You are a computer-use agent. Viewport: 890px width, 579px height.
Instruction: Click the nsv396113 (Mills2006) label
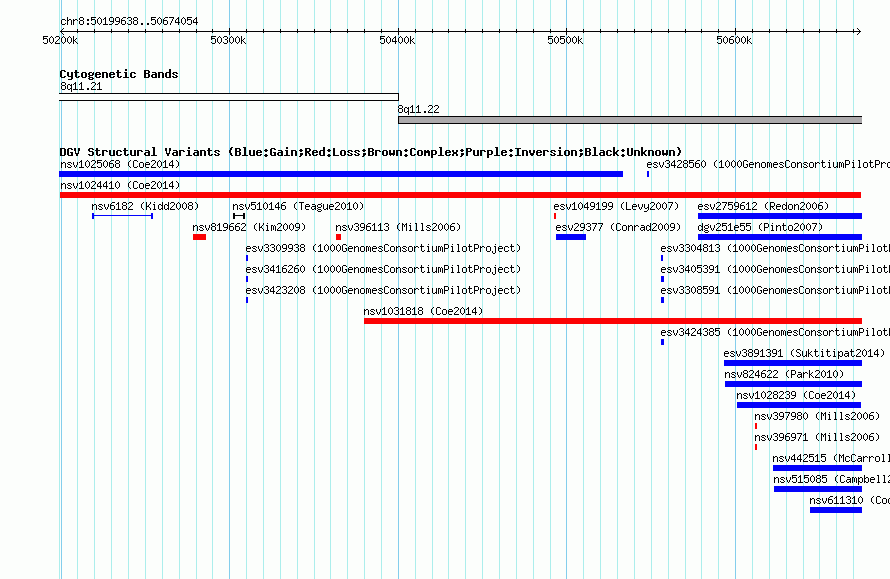coord(398,227)
